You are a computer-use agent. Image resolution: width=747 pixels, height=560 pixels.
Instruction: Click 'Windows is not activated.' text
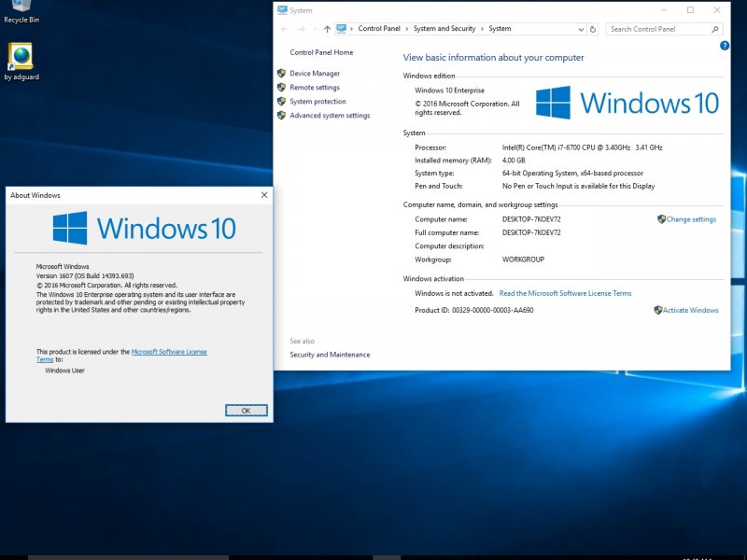pyautogui.click(x=454, y=293)
